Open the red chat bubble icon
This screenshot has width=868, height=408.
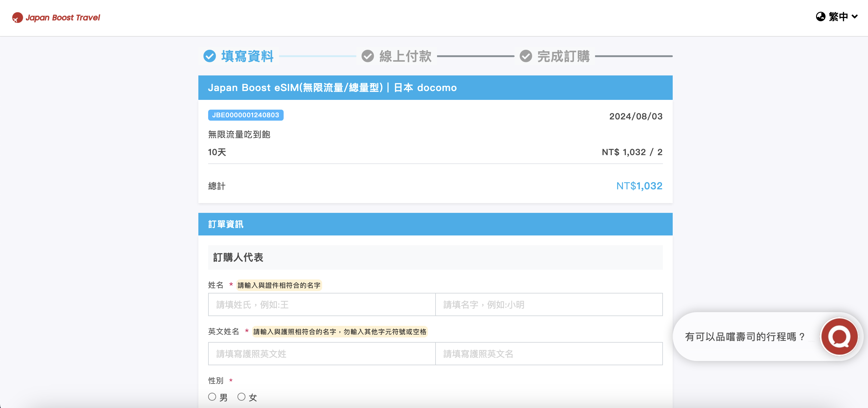coord(839,337)
